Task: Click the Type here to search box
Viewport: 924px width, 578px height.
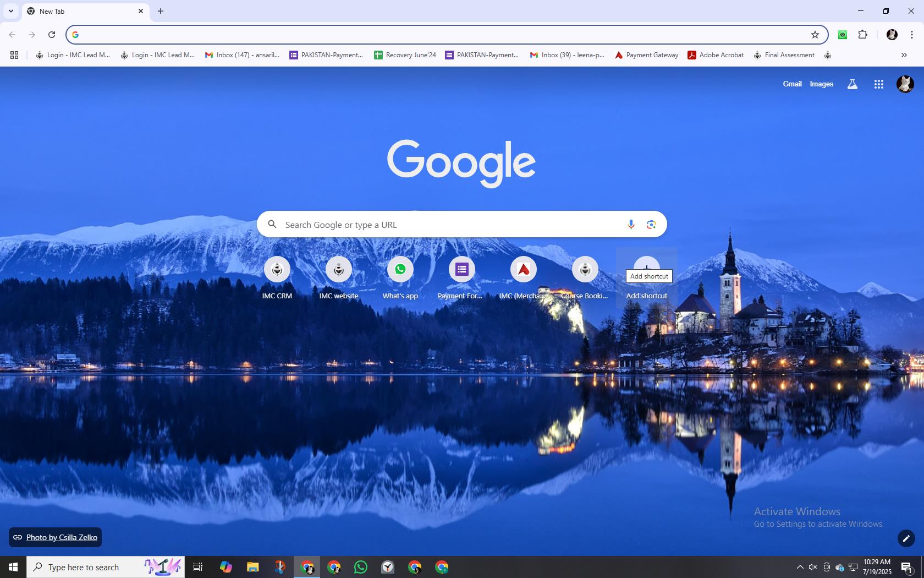Action: point(106,567)
